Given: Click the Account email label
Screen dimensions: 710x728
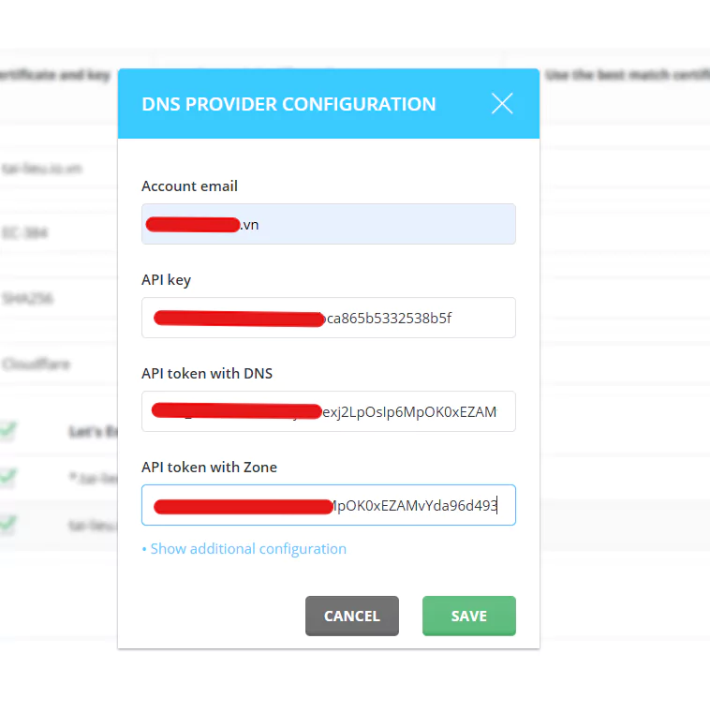Looking at the screenshot, I should coord(189,186).
